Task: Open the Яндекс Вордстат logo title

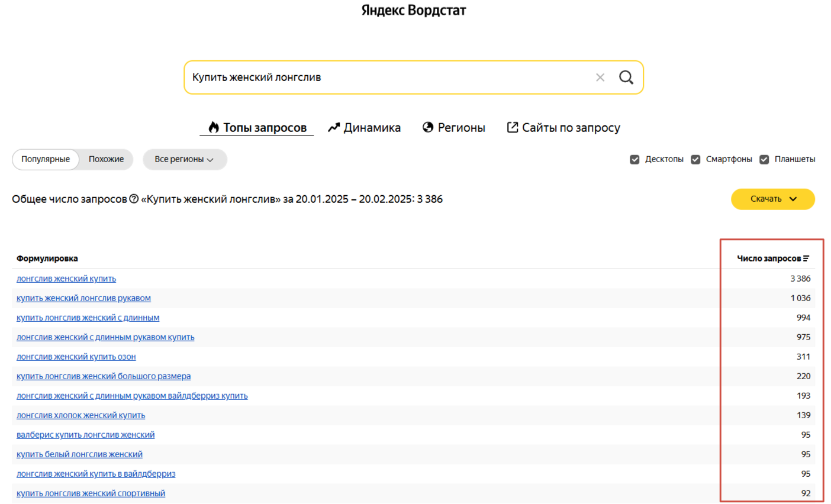Action: click(x=414, y=11)
